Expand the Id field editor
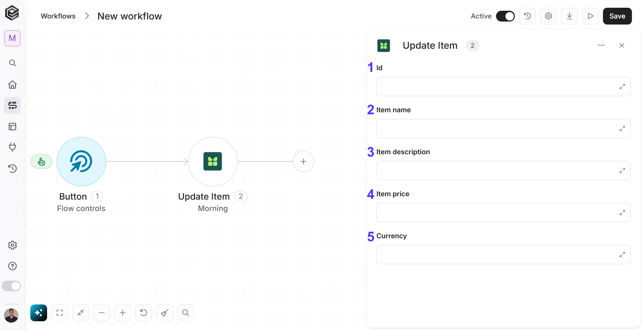This screenshot has height=331, width=644. point(622,86)
